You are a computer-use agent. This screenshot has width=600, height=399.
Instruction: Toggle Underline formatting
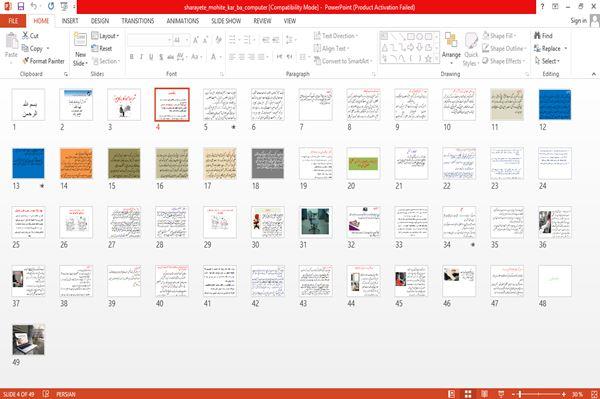151,57
